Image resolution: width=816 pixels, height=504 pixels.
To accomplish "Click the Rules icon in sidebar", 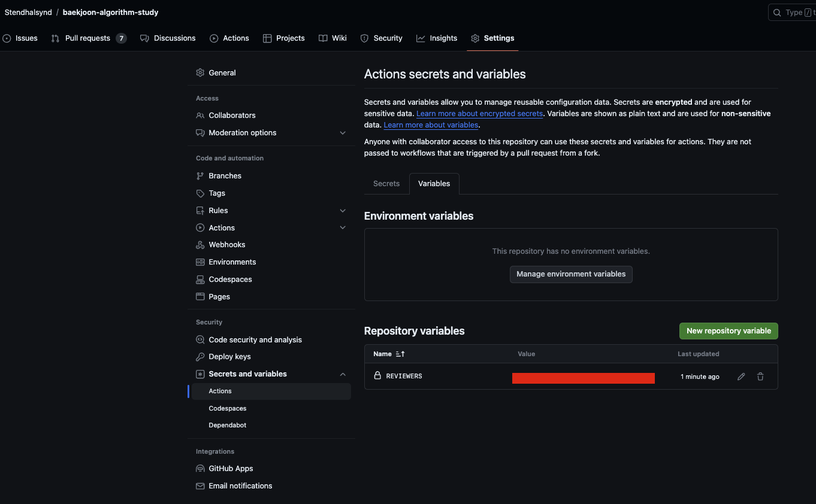I will coord(200,210).
